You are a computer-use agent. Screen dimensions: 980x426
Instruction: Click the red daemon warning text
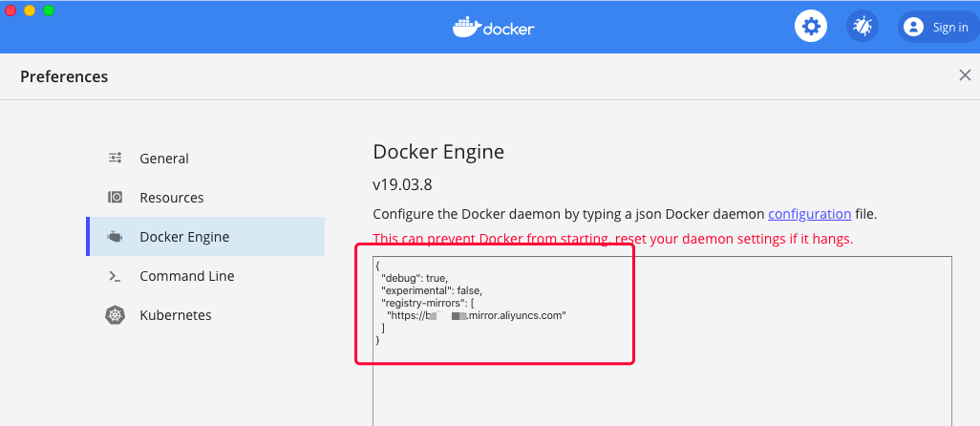coord(613,239)
